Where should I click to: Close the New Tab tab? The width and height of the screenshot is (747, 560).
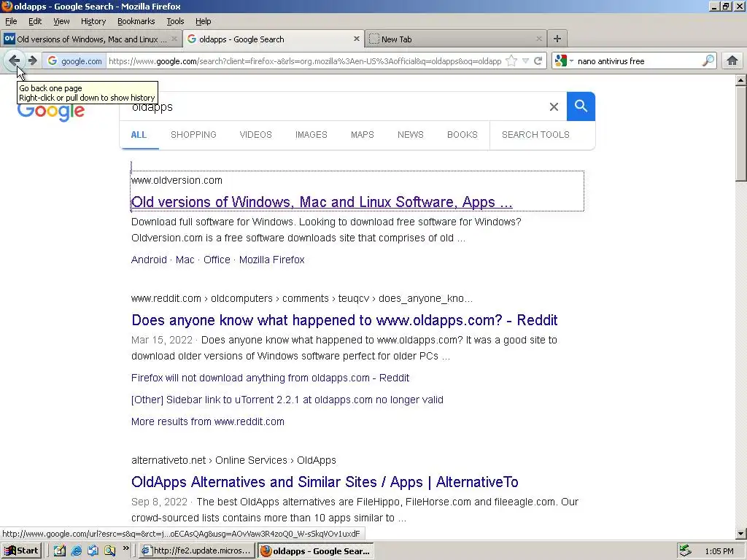(x=539, y=39)
